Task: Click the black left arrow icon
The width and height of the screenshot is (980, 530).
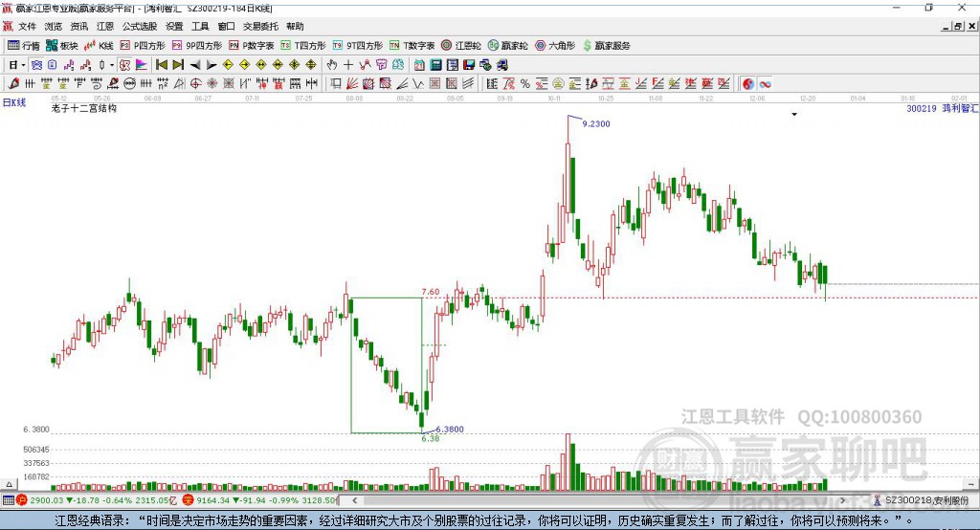Action: coord(195,65)
